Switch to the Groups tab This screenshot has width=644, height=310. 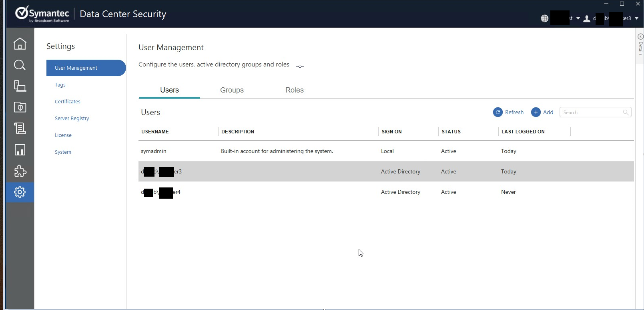point(232,90)
